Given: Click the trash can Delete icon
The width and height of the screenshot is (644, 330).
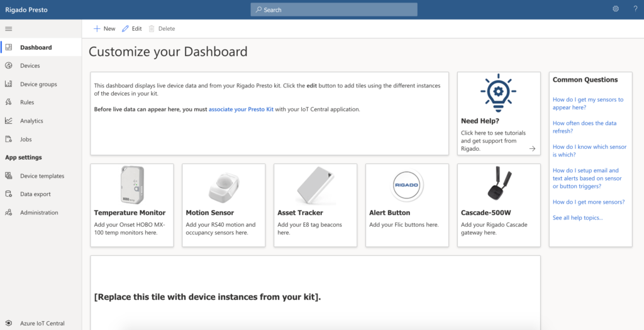Looking at the screenshot, I should 152,29.
